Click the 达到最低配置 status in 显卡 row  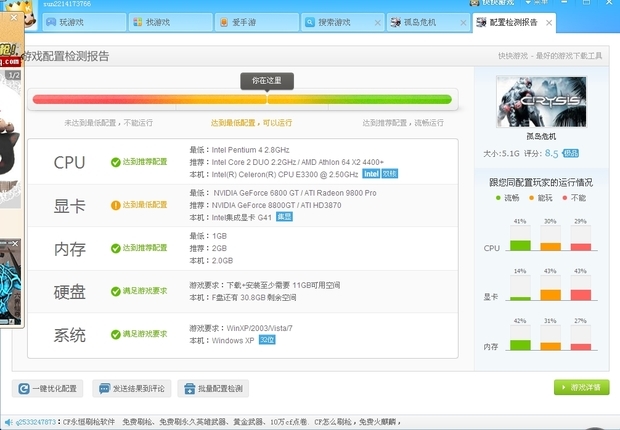click(x=145, y=205)
